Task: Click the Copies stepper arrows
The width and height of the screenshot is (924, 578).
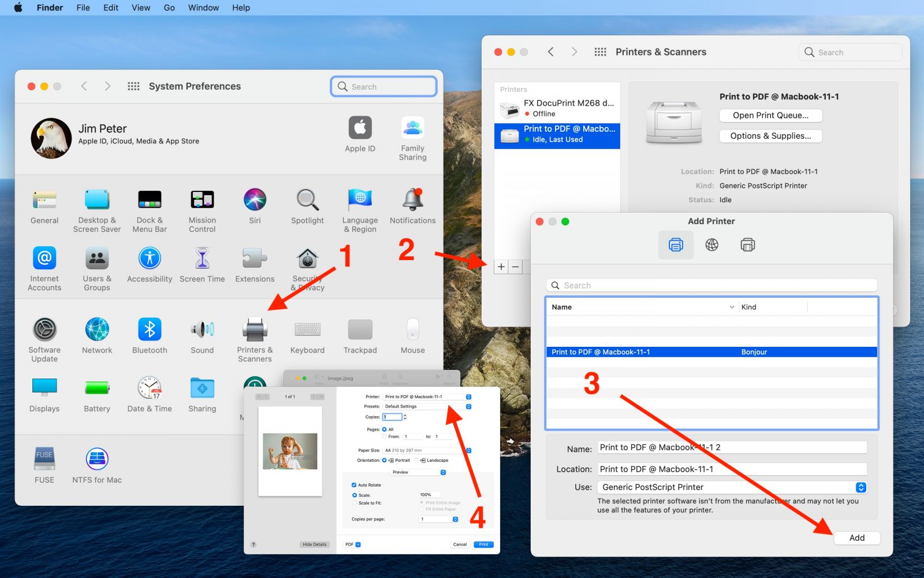Action: (x=405, y=417)
